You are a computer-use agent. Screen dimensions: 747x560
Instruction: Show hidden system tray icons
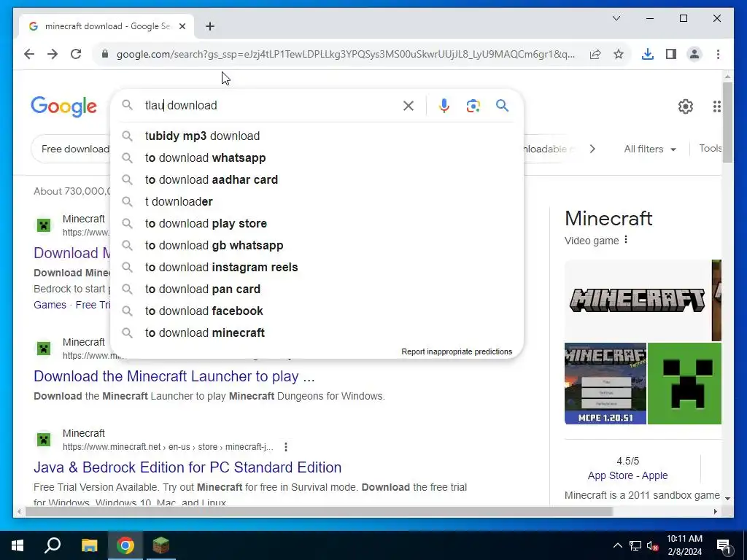tap(617, 545)
